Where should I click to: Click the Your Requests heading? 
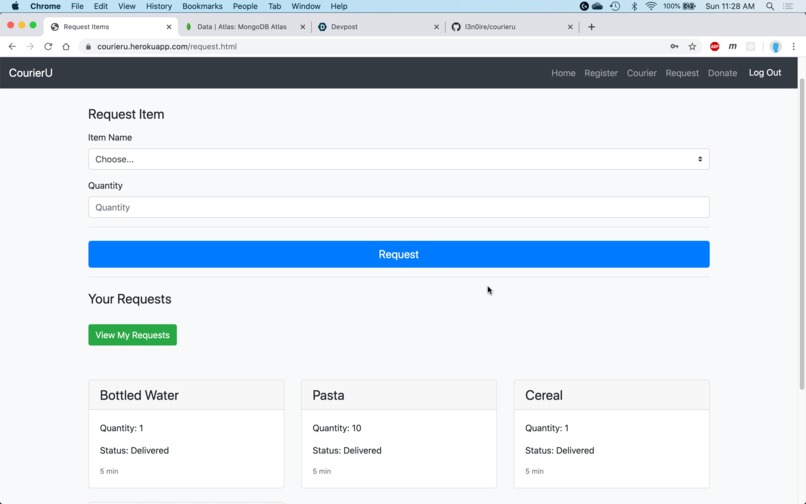[130, 299]
